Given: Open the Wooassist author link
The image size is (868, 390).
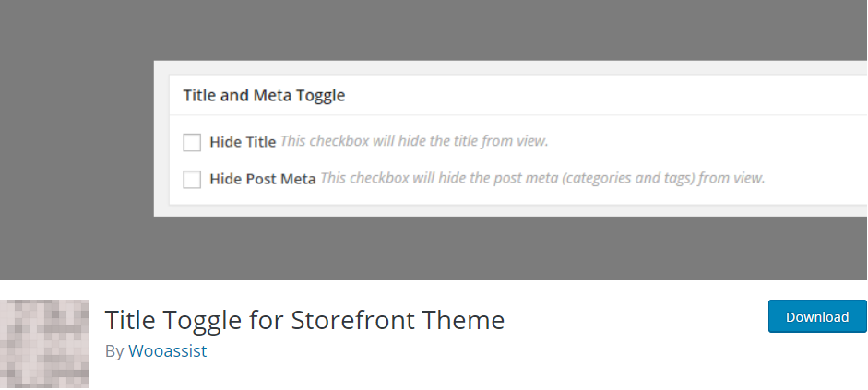Looking at the screenshot, I should (x=167, y=350).
